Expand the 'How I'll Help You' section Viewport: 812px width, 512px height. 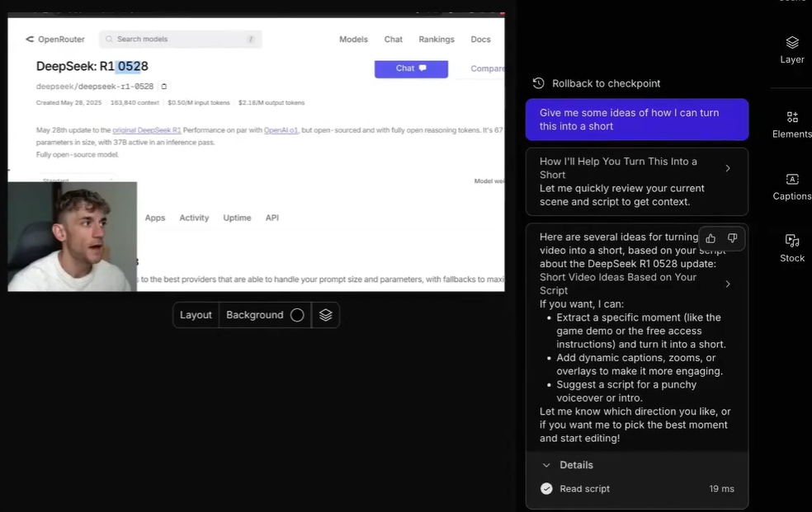point(728,168)
